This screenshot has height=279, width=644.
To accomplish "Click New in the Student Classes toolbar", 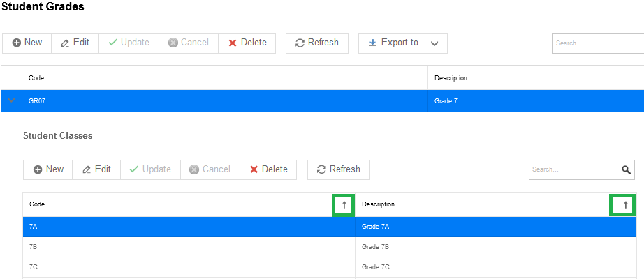I will [x=48, y=169].
